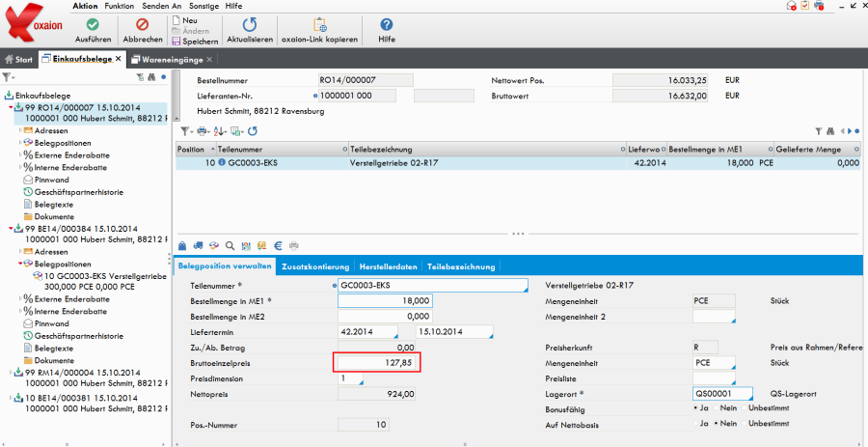The width and height of the screenshot is (868, 447).
Task: Collapse the 99 RO14/000007 document node
Action: pyautogui.click(x=11, y=107)
